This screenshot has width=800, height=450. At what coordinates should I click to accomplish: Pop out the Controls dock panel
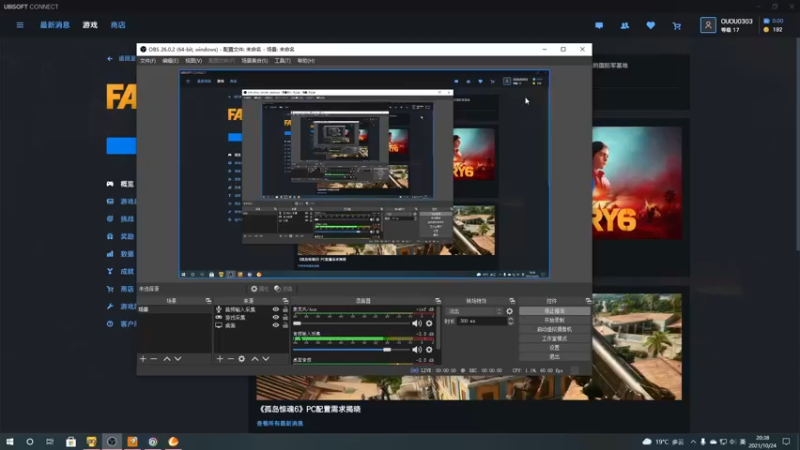(588, 301)
